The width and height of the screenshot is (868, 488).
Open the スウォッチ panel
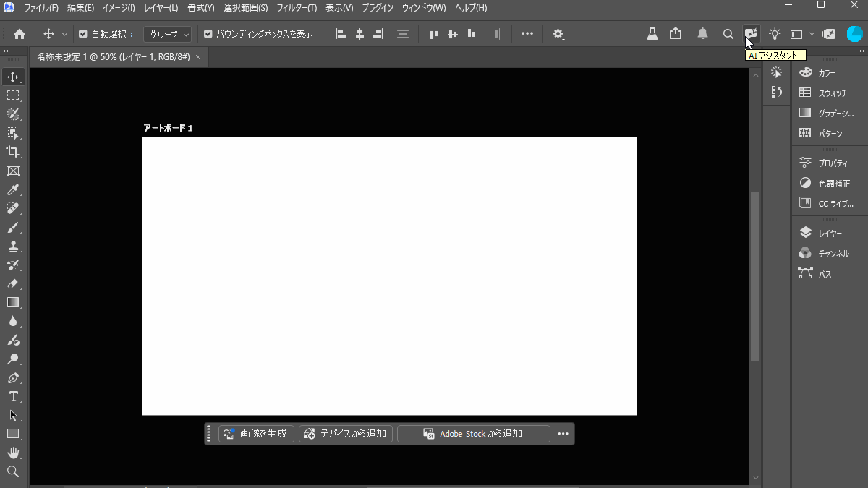[827, 93]
